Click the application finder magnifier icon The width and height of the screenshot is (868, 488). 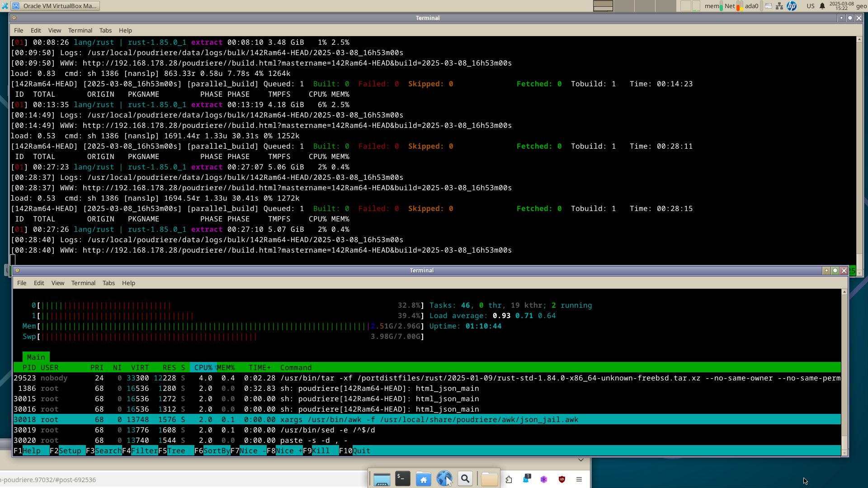[x=465, y=479]
